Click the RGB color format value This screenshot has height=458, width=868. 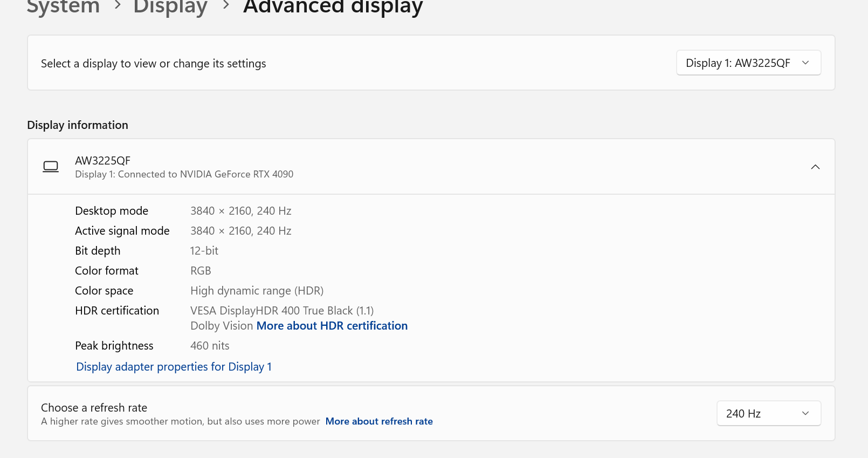click(x=201, y=271)
